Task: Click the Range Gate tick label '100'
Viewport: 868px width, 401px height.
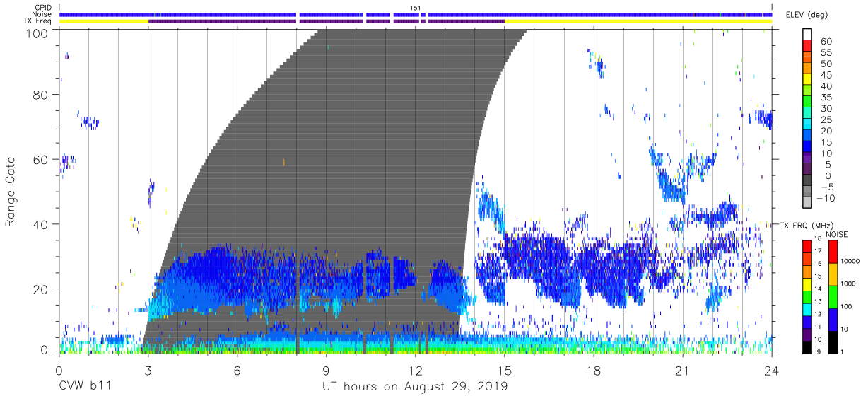Action: tap(38, 33)
